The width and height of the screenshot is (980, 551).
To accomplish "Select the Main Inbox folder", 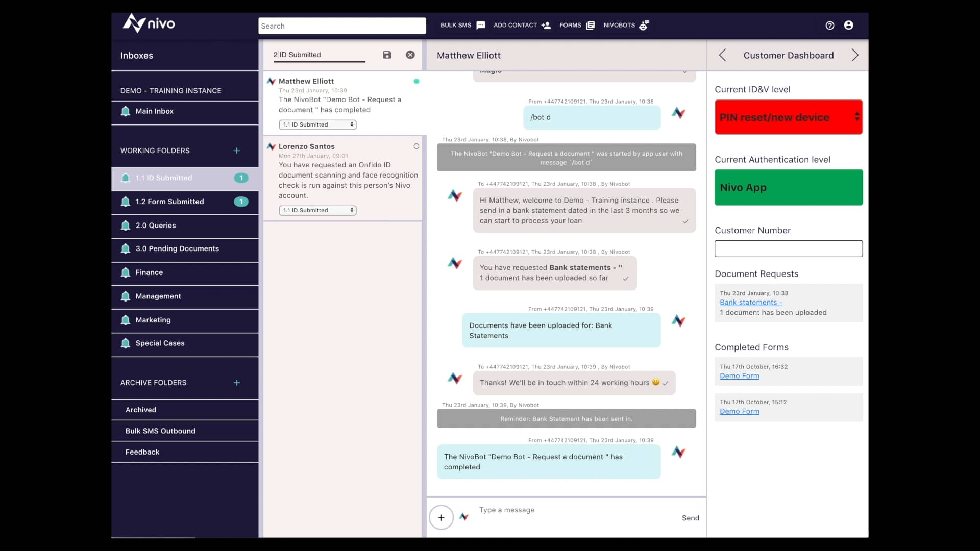I will 154,111.
